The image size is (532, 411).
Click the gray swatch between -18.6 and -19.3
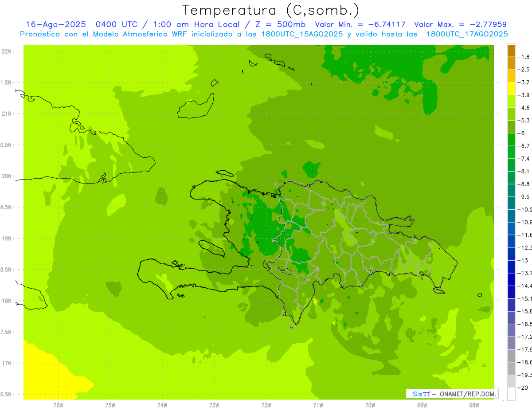[511, 368]
